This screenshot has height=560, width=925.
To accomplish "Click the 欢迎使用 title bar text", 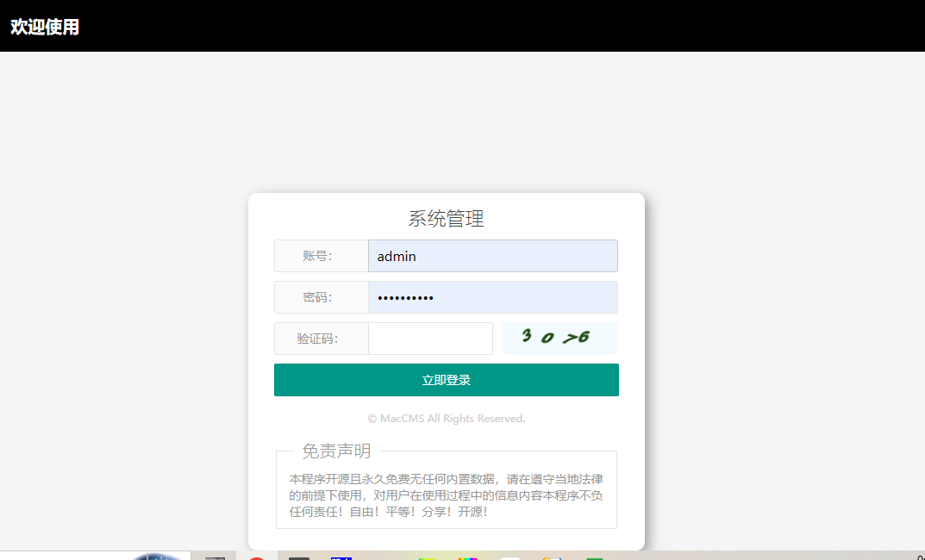I will [x=45, y=27].
